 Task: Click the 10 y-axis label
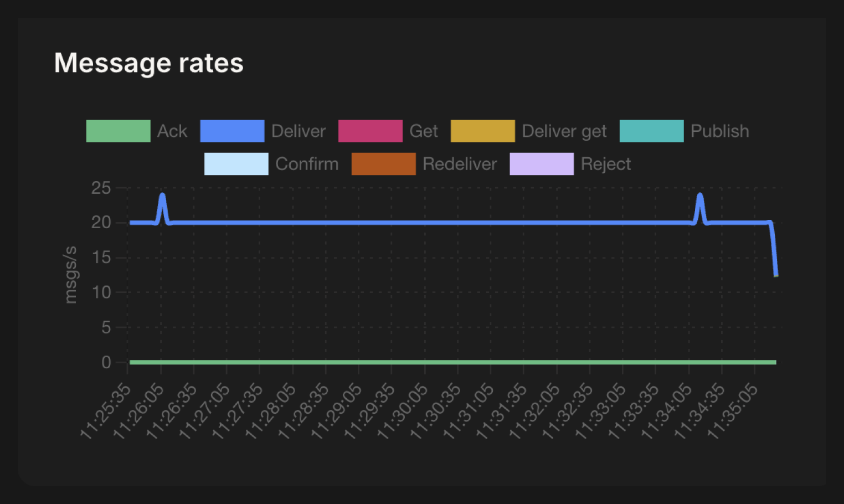coord(101,292)
